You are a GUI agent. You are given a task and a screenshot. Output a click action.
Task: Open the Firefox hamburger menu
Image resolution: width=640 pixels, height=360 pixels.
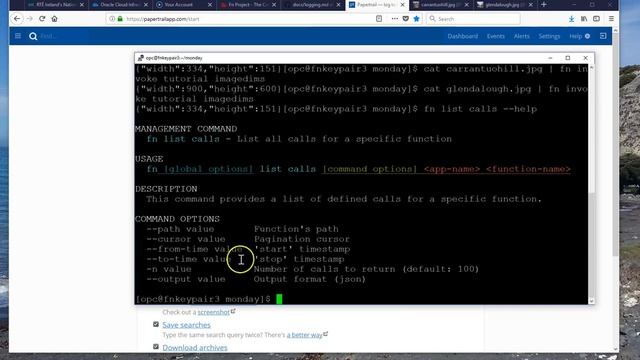[611, 19]
